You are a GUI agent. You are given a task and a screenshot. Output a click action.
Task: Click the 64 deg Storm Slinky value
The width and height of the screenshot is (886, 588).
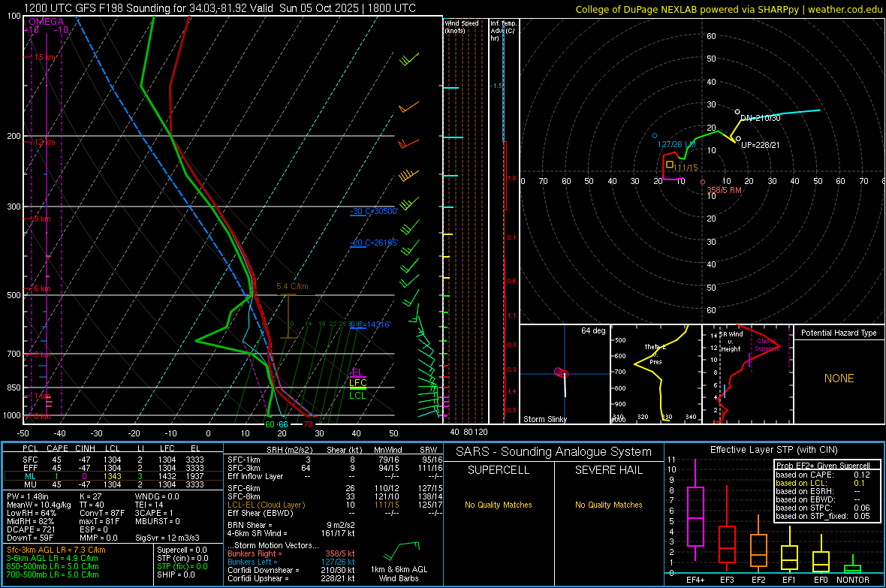(593, 330)
